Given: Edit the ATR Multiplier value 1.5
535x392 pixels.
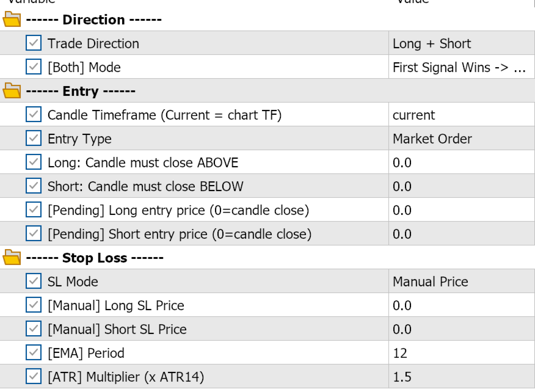Looking at the screenshot, I should [460, 377].
